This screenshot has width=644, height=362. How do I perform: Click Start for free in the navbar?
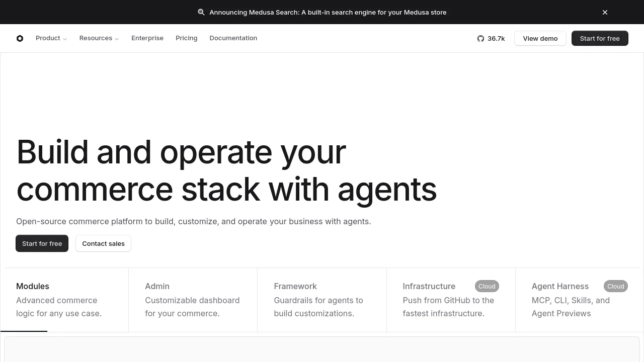point(600,38)
